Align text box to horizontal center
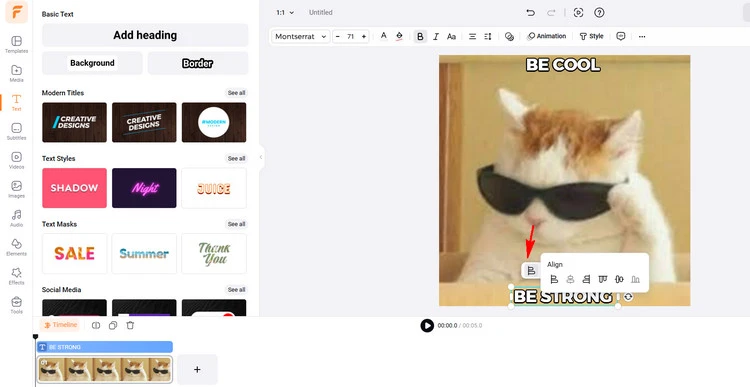The image size is (750, 387). click(570, 279)
